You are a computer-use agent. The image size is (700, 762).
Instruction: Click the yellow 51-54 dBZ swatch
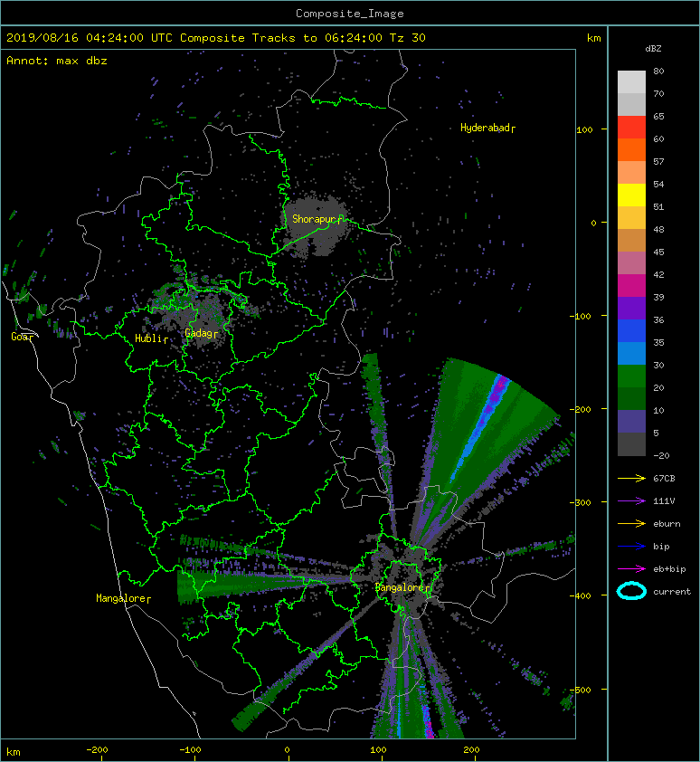coord(631,195)
